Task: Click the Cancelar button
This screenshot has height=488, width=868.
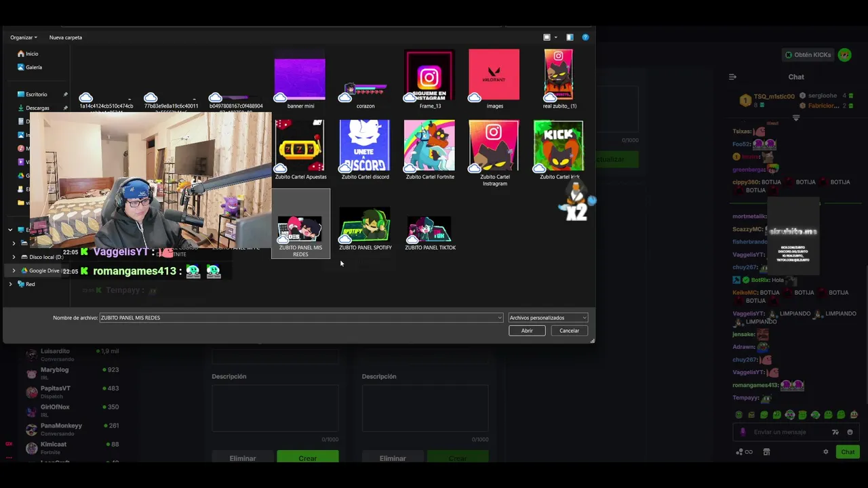Action: pos(569,331)
